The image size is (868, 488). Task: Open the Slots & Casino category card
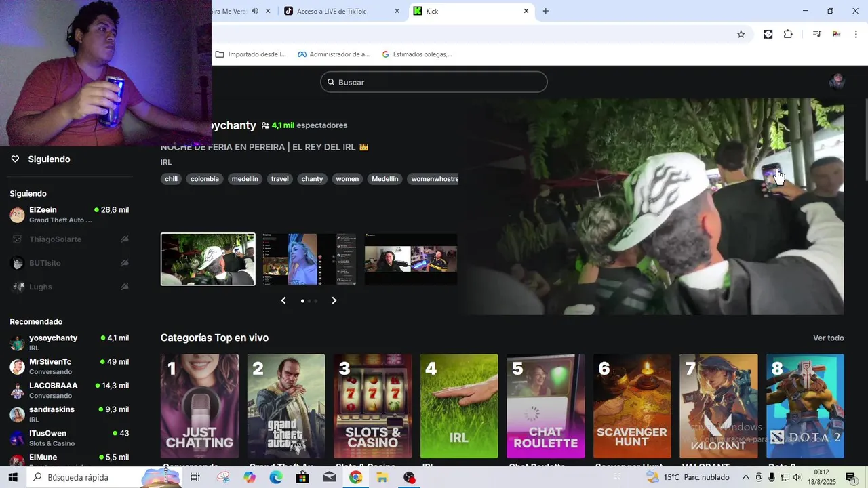click(372, 406)
